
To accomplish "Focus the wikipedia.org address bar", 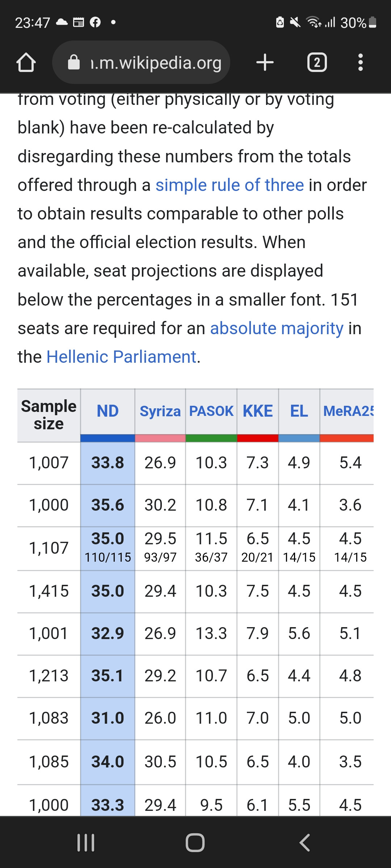I will [x=156, y=63].
